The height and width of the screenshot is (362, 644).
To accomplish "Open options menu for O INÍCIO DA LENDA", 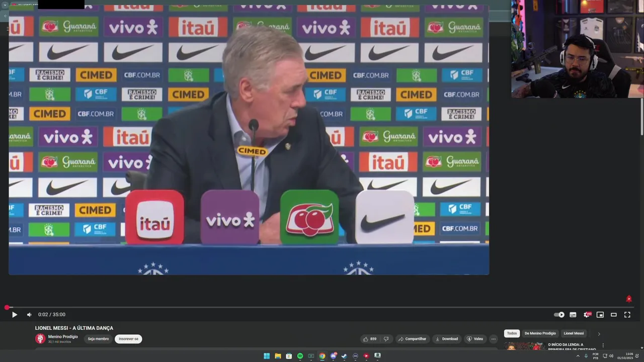I will (603, 345).
